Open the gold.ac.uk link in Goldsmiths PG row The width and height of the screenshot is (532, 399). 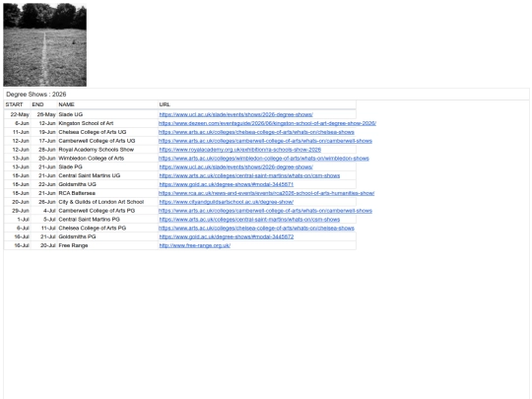click(x=227, y=236)
